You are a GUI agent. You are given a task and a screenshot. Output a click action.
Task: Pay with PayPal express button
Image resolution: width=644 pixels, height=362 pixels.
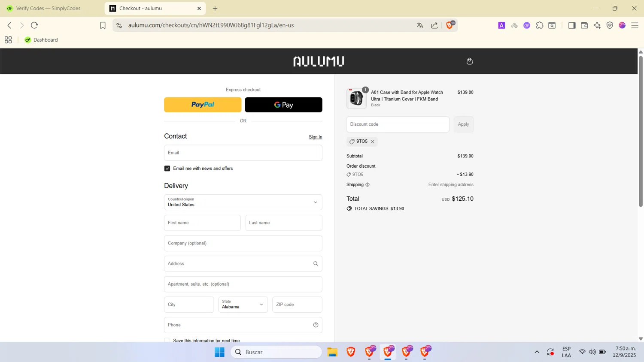pos(203,105)
